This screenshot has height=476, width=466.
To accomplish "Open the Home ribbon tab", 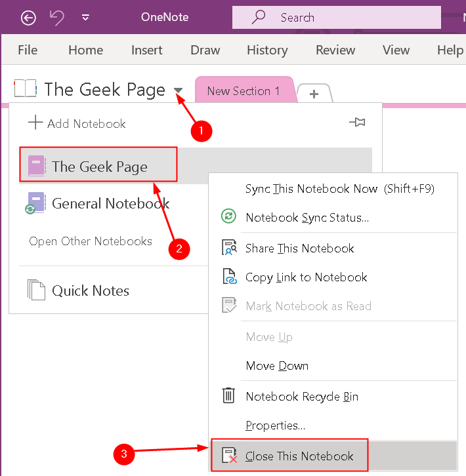I will pos(86,50).
